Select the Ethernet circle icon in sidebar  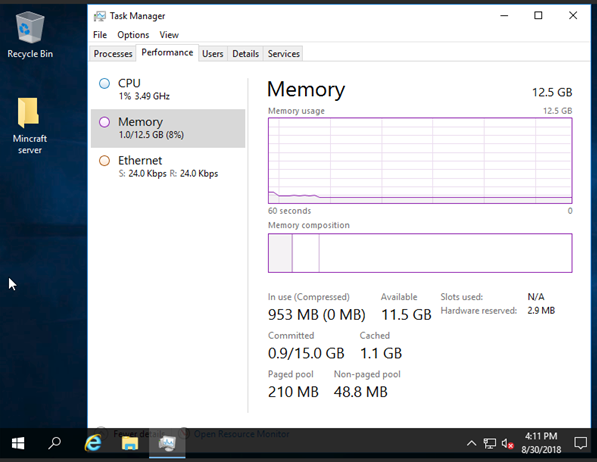coord(104,161)
